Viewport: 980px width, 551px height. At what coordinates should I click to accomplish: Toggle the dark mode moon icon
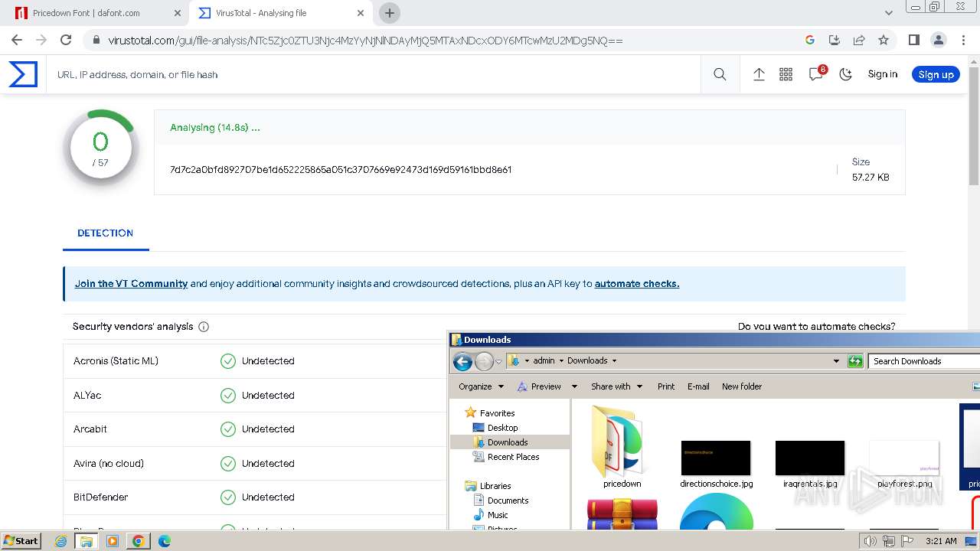pos(845,74)
